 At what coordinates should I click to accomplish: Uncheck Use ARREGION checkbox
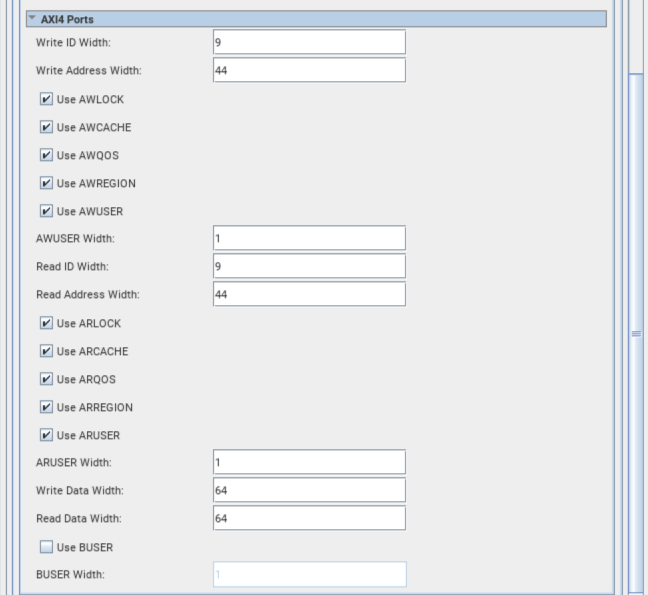(x=46, y=408)
